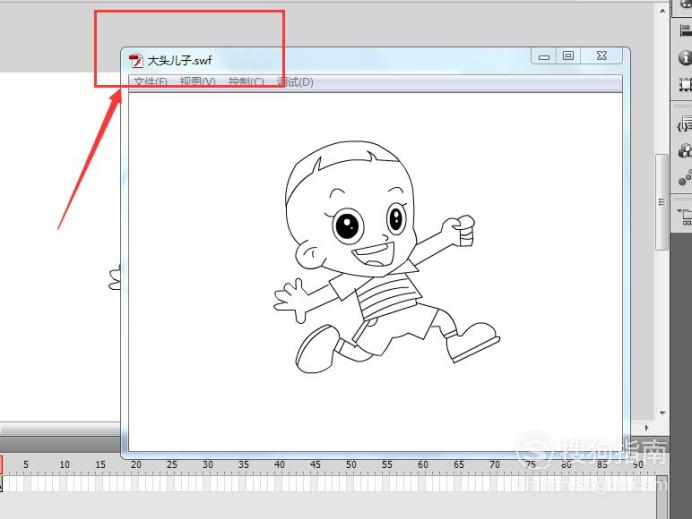This screenshot has height=519, width=692.
Task: Click frame number 30 on timeline ruler
Action: pyautogui.click(x=208, y=464)
